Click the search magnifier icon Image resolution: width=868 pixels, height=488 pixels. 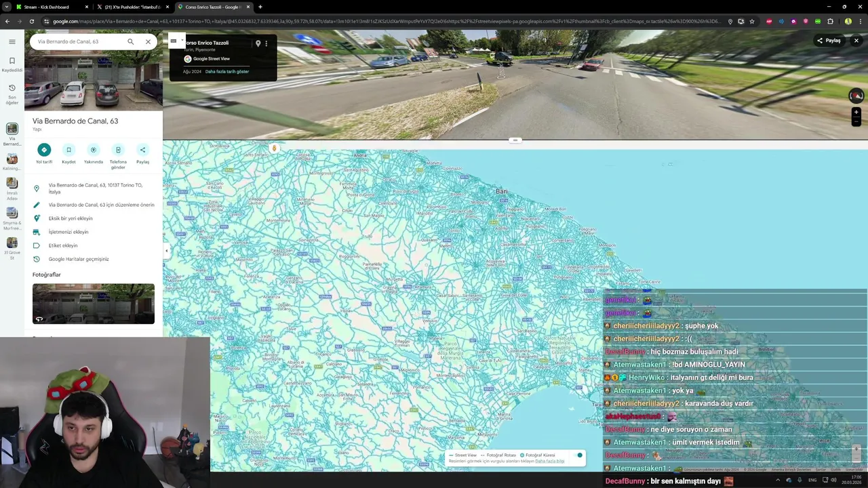tap(131, 41)
